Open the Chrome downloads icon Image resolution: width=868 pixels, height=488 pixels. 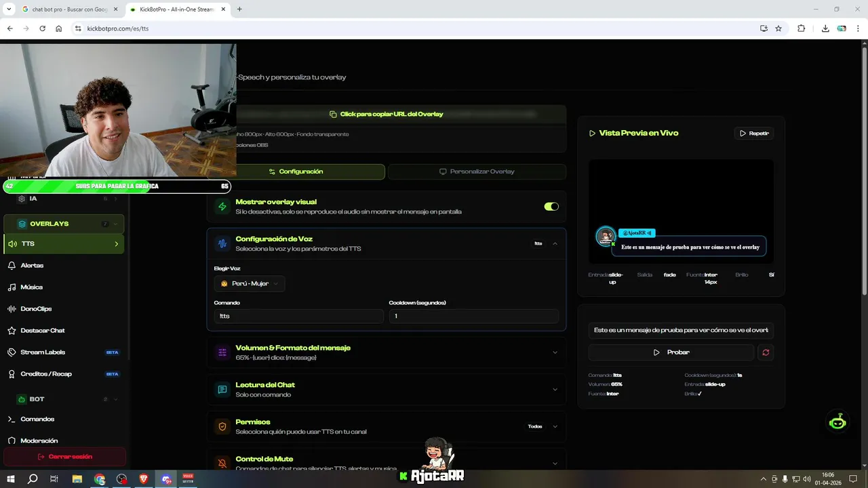tap(825, 28)
